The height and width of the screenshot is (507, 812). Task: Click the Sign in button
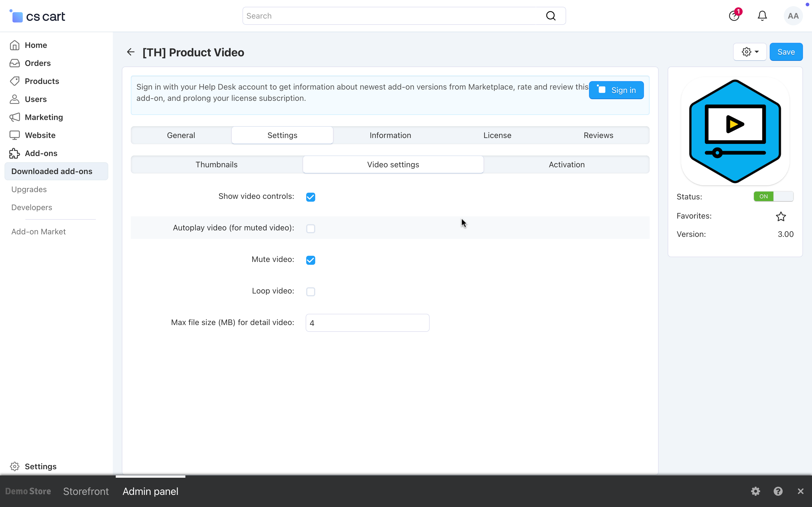point(616,90)
